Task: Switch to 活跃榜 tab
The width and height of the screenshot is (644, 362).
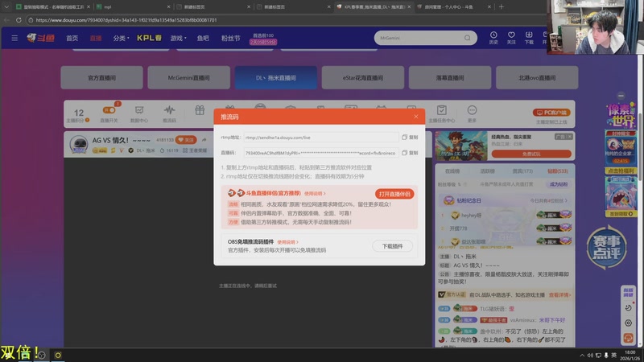Action: pyautogui.click(x=487, y=171)
